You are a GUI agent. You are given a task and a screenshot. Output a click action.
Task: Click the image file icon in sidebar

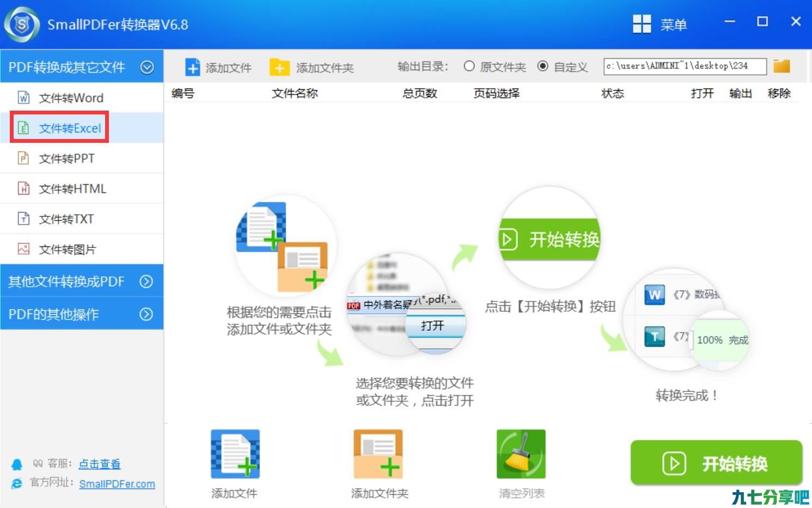point(23,249)
